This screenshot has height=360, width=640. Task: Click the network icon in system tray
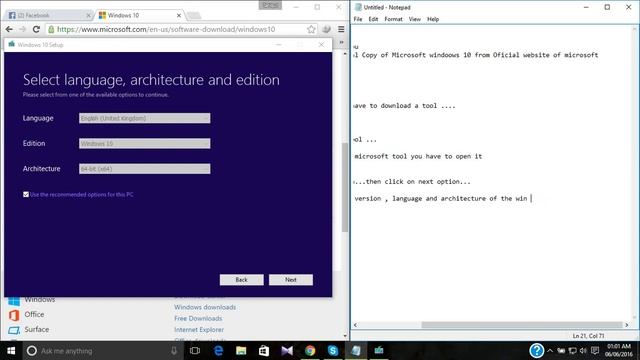[x=573, y=351]
